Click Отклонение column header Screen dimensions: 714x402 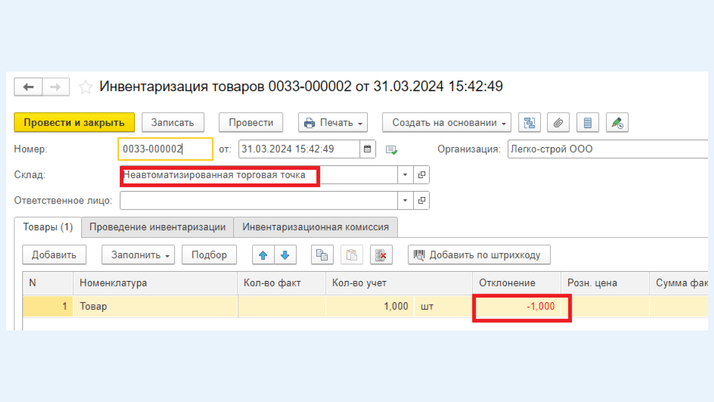coord(516,283)
